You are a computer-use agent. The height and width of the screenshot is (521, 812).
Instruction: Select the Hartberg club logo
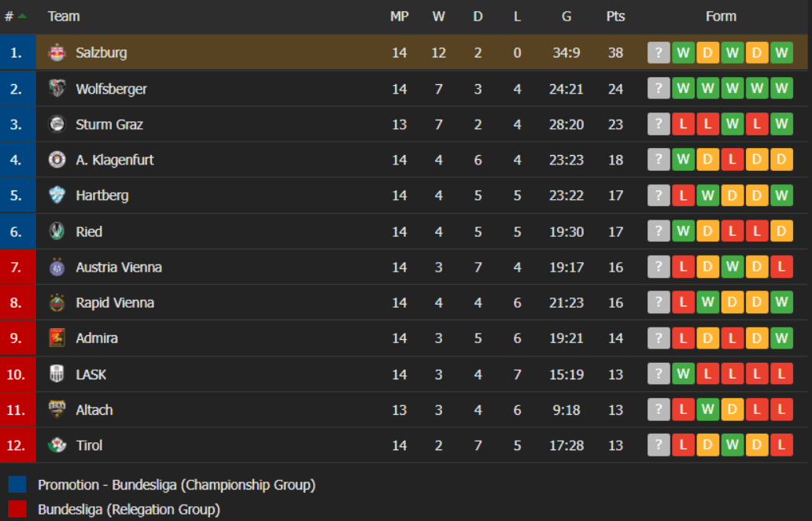point(57,195)
